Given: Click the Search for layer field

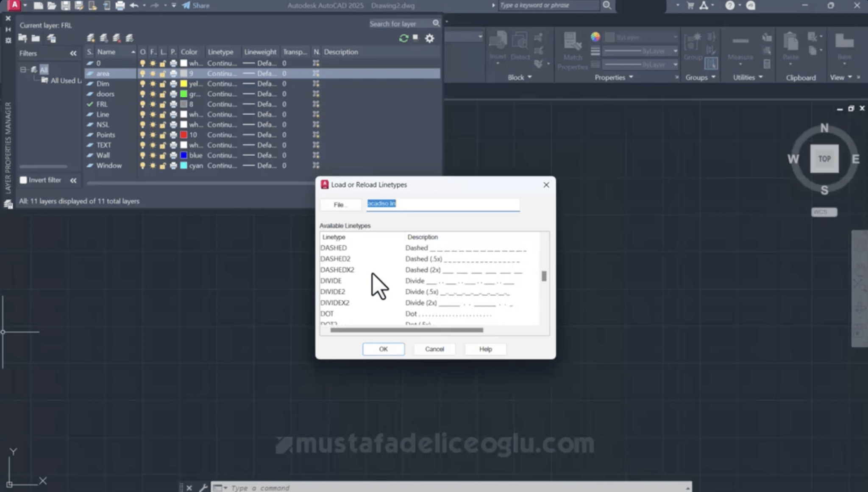Looking at the screenshot, I should [400, 24].
